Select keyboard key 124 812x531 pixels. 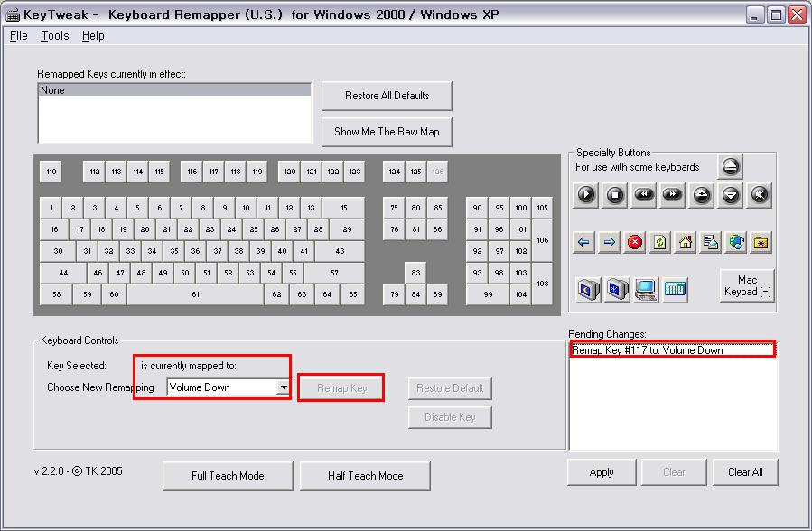pyautogui.click(x=394, y=172)
